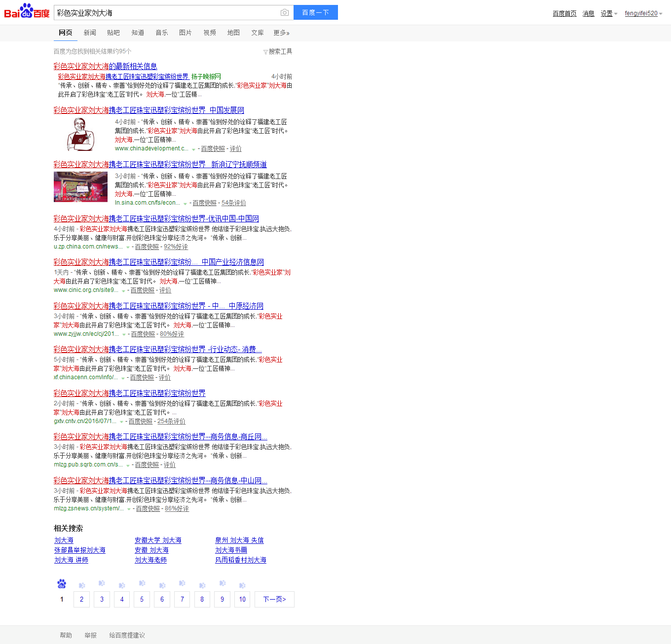Open camera image search icon
This screenshot has width=671, height=644.
click(x=285, y=12)
